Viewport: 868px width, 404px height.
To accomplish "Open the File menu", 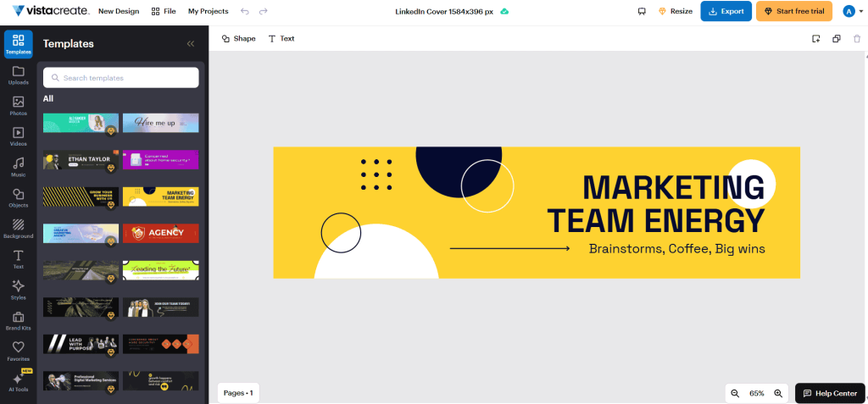I will coord(164,11).
